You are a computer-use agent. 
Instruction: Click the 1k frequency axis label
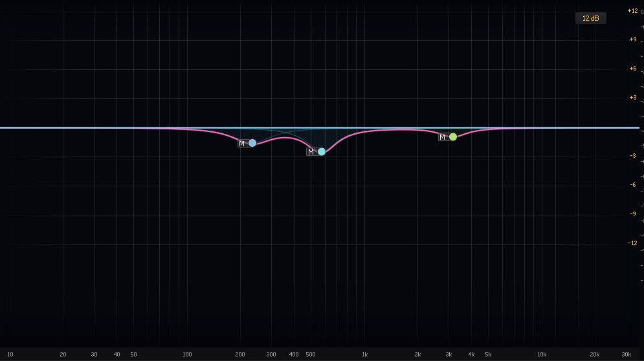(x=364, y=355)
